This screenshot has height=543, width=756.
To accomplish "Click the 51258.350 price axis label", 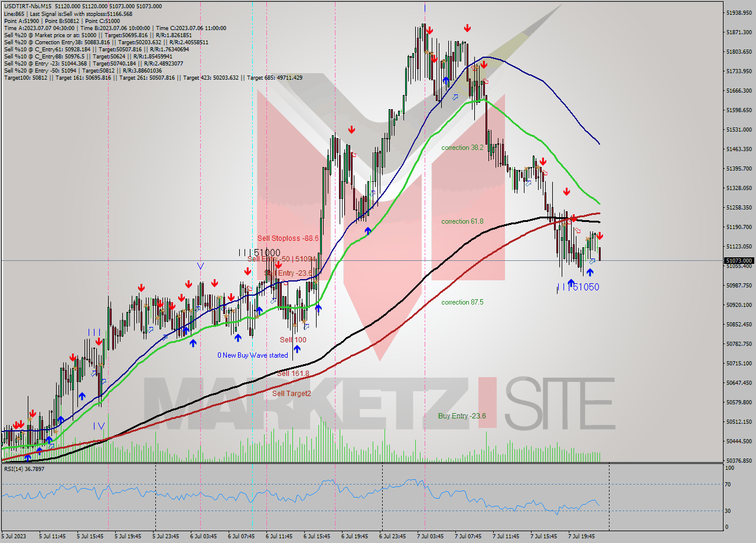I will pyautogui.click(x=739, y=207).
